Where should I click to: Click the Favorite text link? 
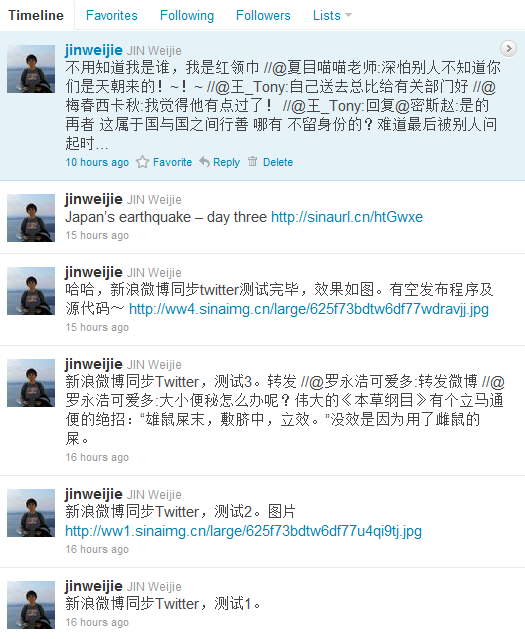pyautogui.click(x=172, y=162)
